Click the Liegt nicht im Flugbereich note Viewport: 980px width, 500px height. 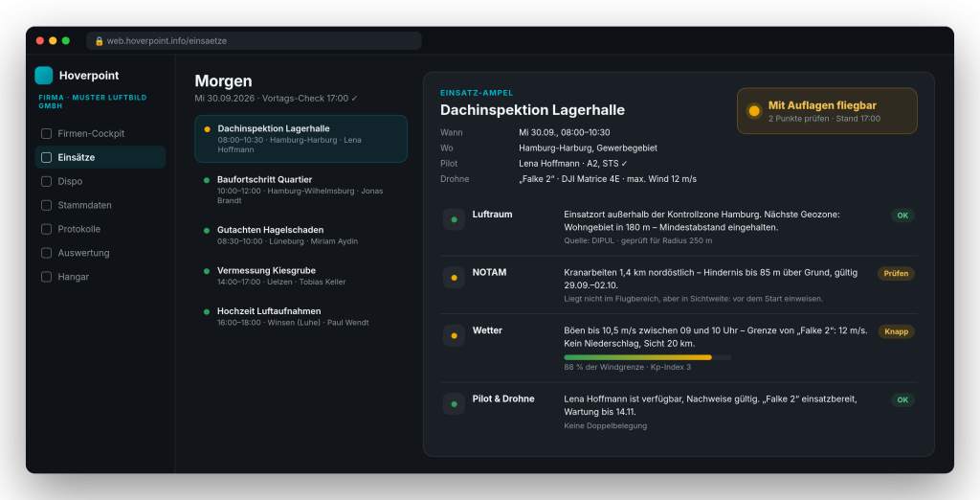point(694,299)
